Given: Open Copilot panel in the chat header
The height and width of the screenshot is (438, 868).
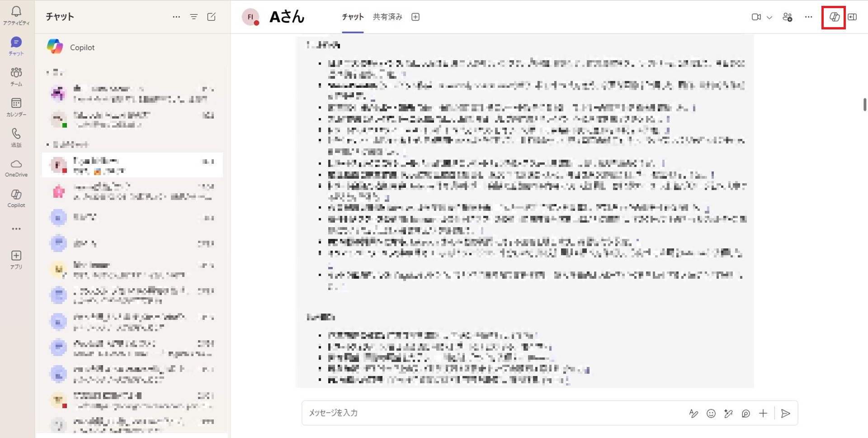Looking at the screenshot, I should click(x=833, y=17).
